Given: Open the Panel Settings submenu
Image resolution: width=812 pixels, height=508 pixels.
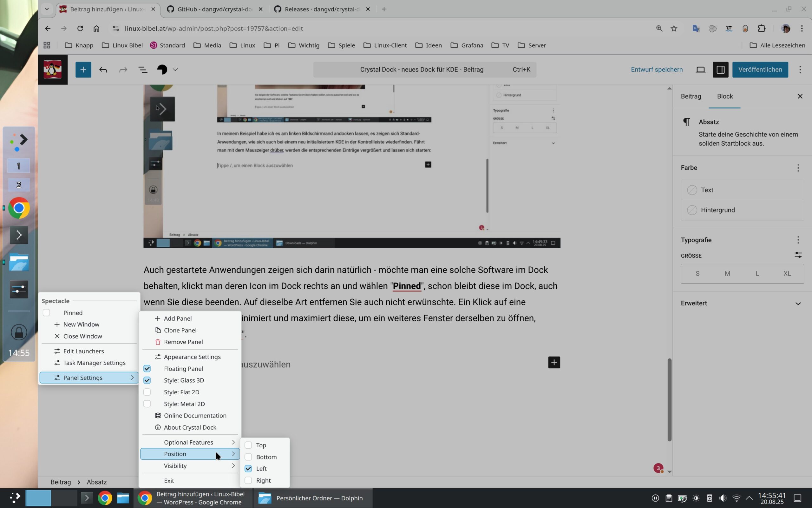Looking at the screenshot, I should point(89,378).
